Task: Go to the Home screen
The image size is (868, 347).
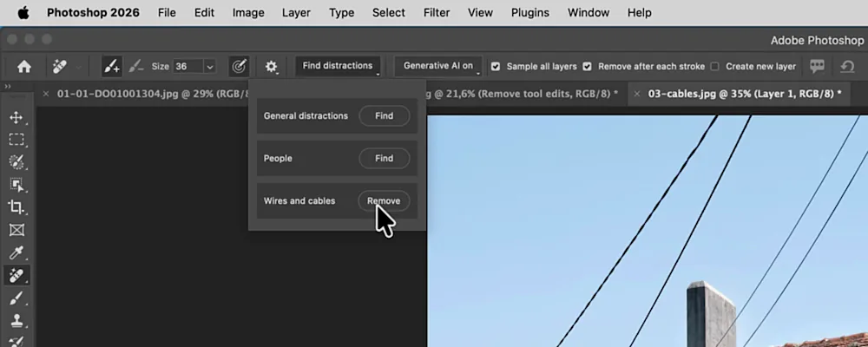Action: (x=23, y=67)
